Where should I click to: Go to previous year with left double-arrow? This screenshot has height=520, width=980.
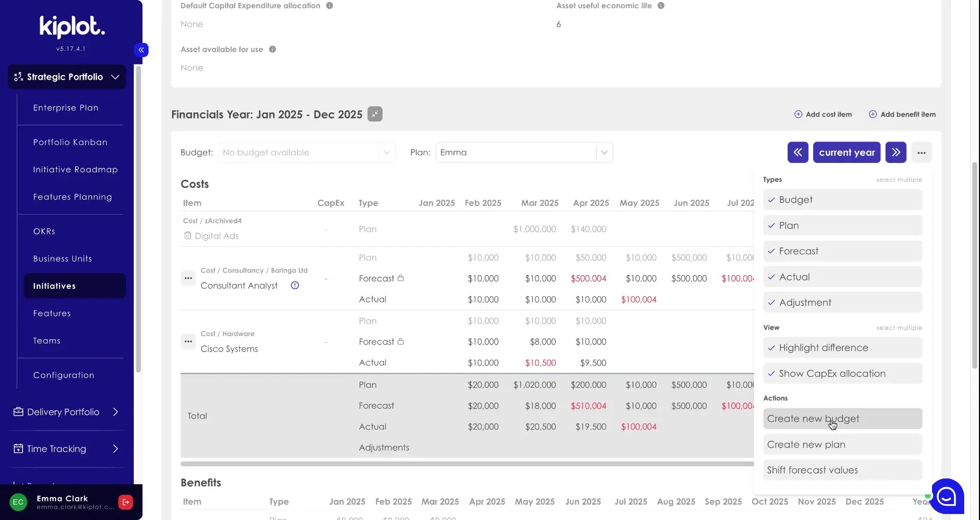pos(797,152)
